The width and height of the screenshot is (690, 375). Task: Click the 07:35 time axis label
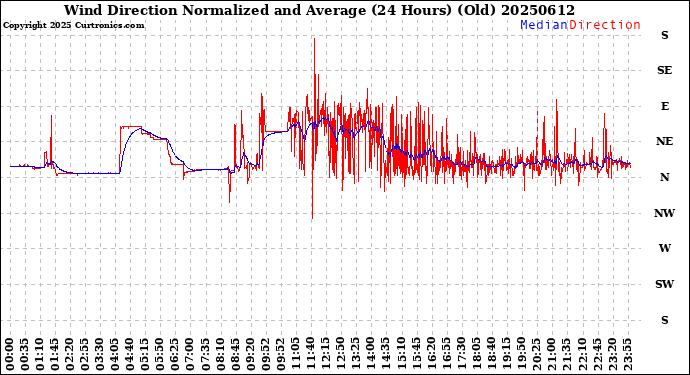pos(206,354)
